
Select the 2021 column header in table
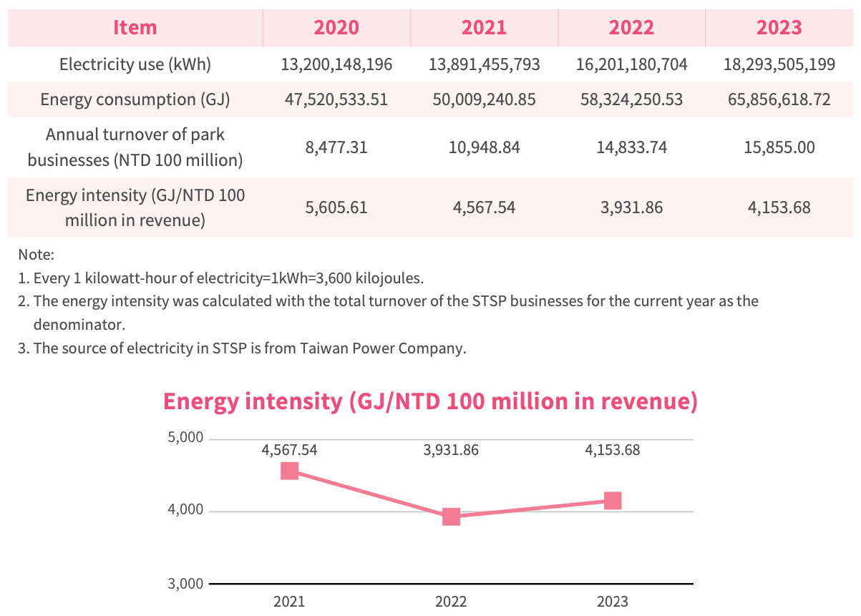pyautogui.click(x=485, y=28)
